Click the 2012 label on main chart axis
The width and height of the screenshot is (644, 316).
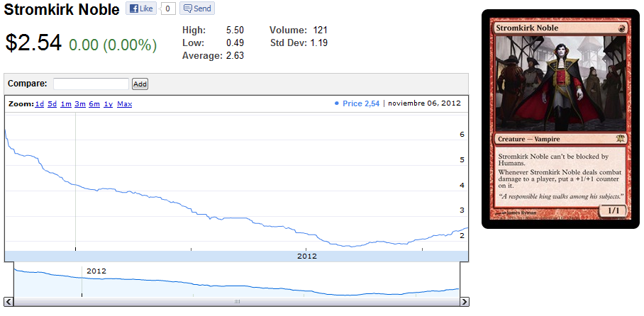tap(307, 256)
